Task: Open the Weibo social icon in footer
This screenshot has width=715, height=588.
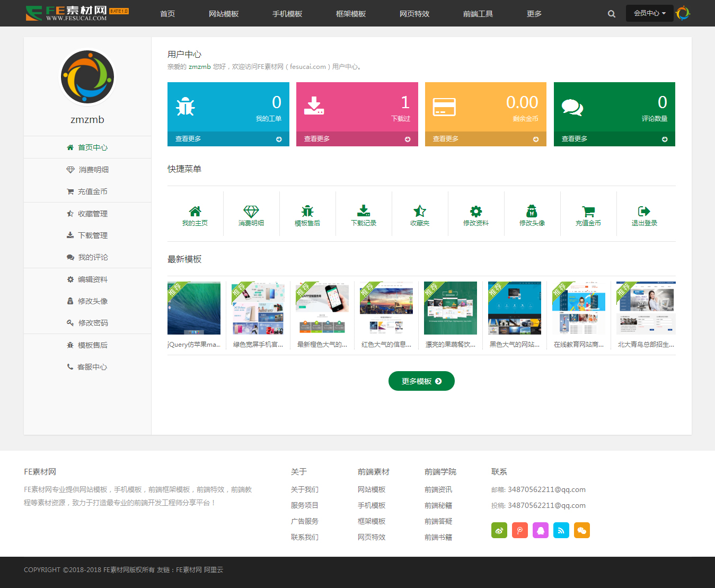Action: click(499, 530)
